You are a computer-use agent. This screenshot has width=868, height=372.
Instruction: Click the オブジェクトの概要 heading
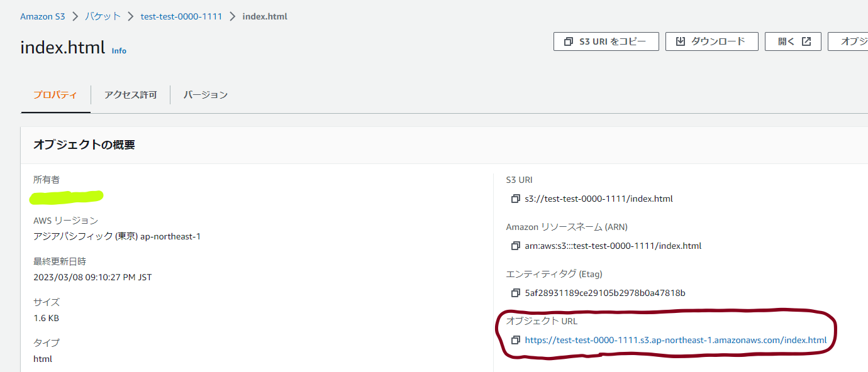pos(84,145)
